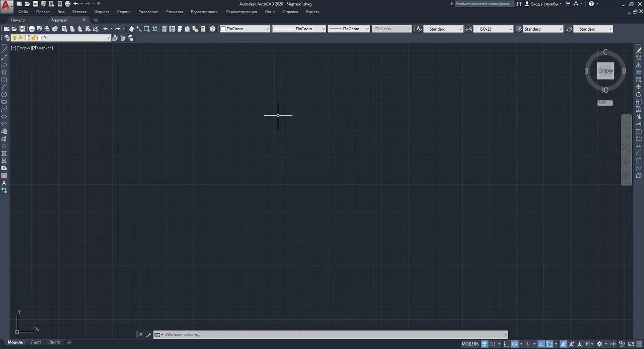
Task: Click the Print icon in standard toolbar
Action: (32, 29)
